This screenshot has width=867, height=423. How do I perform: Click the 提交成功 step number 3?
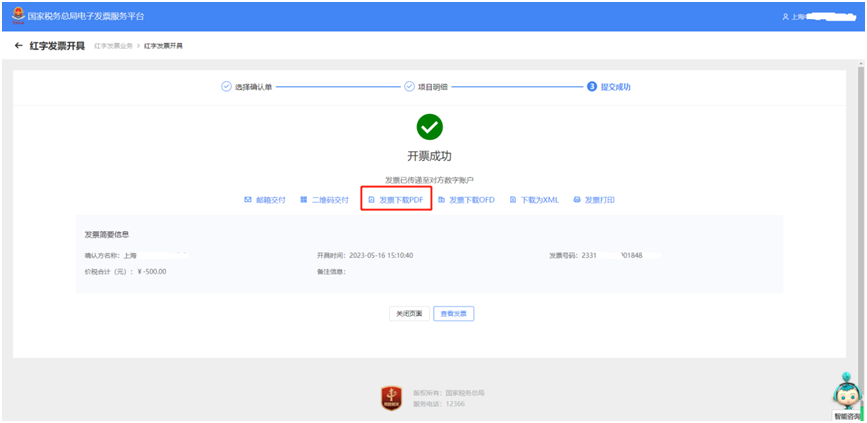[x=592, y=87]
